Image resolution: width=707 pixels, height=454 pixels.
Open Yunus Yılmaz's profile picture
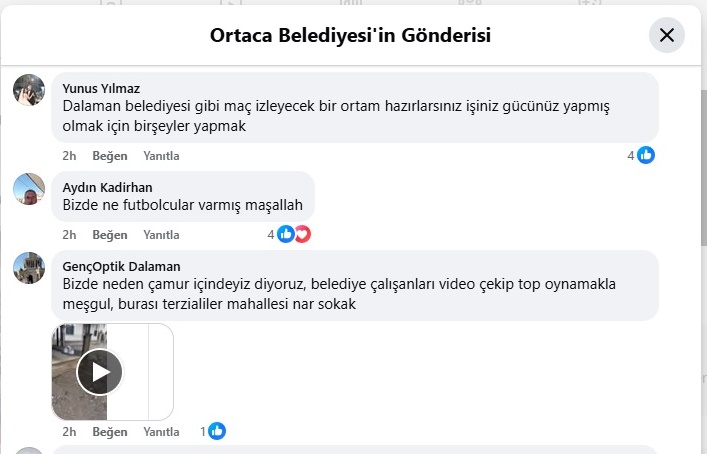point(29,90)
